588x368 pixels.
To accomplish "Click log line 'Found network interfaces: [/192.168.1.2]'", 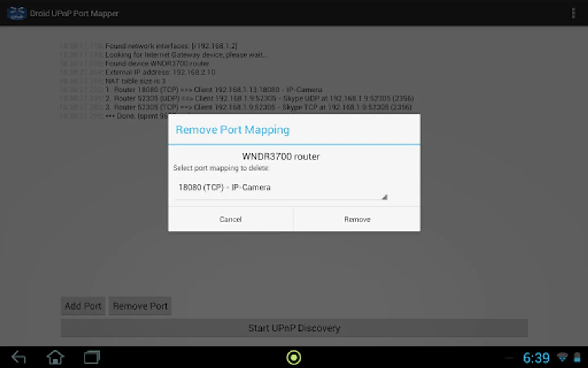I will pos(171,46).
